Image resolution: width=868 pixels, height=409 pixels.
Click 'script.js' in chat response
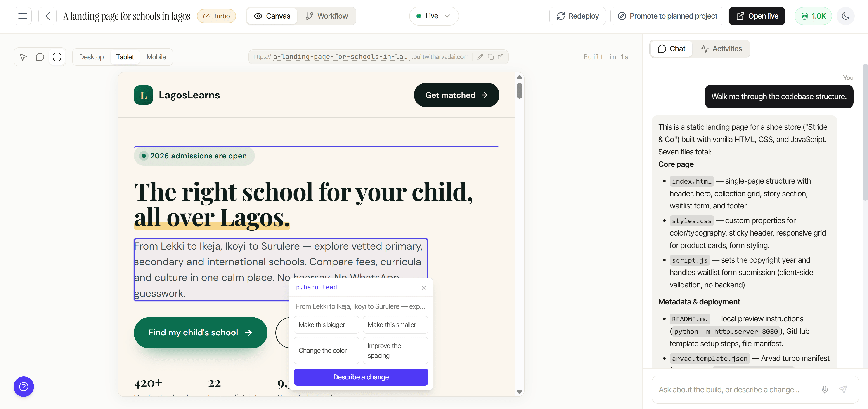pos(689,260)
